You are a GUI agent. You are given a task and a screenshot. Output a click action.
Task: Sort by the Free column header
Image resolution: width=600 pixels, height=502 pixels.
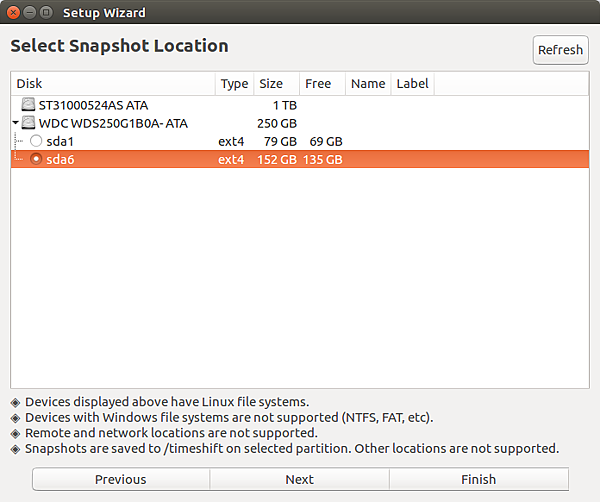coord(323,83)
